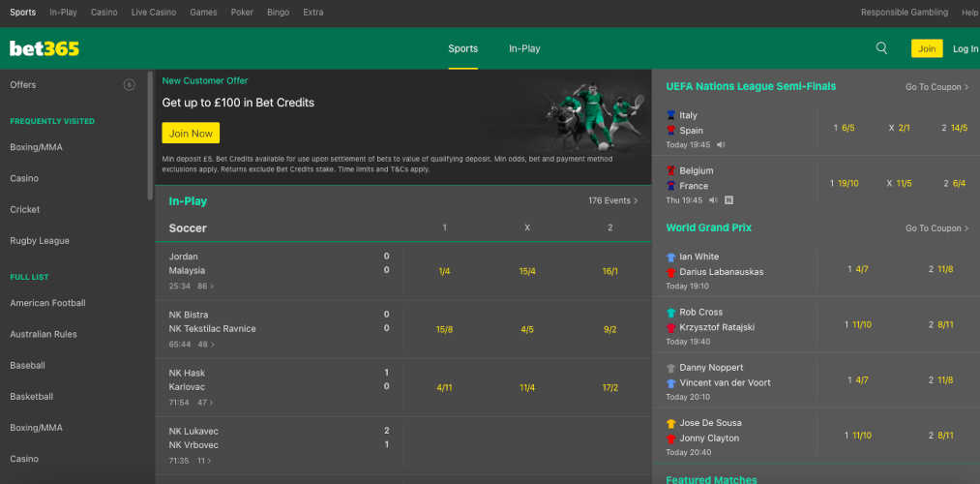Select Jordan win odds 1/4
The height and width of the screenshot is (484, 980).
tap(444, 271)
